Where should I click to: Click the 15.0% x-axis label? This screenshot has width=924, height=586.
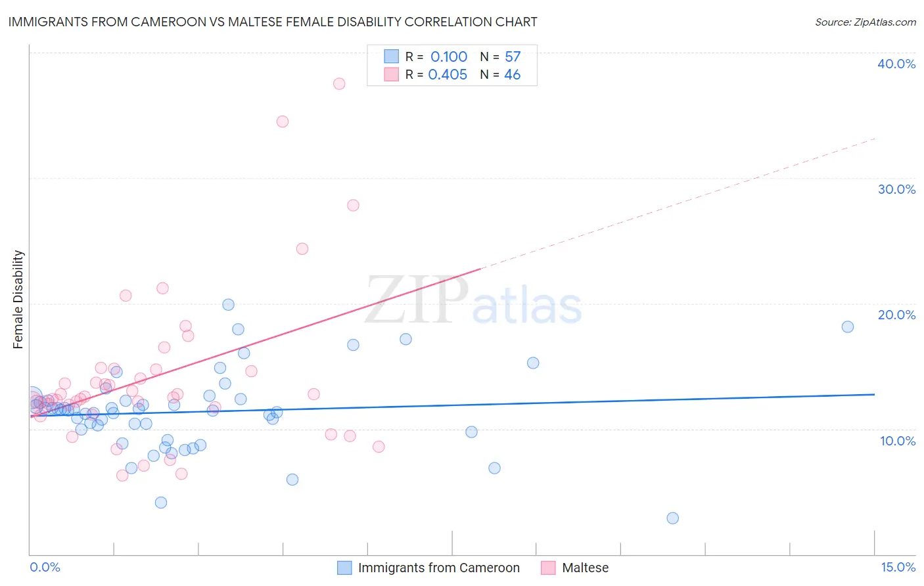click(898, 567)
